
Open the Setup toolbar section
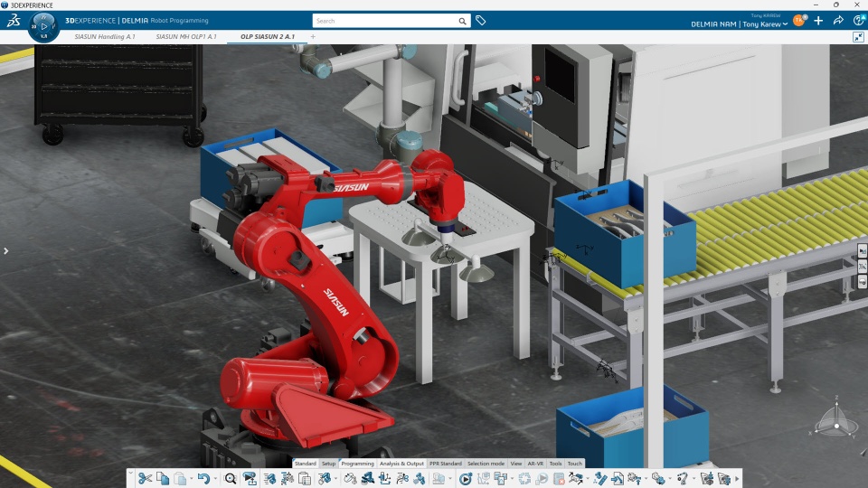coord(329,464)
